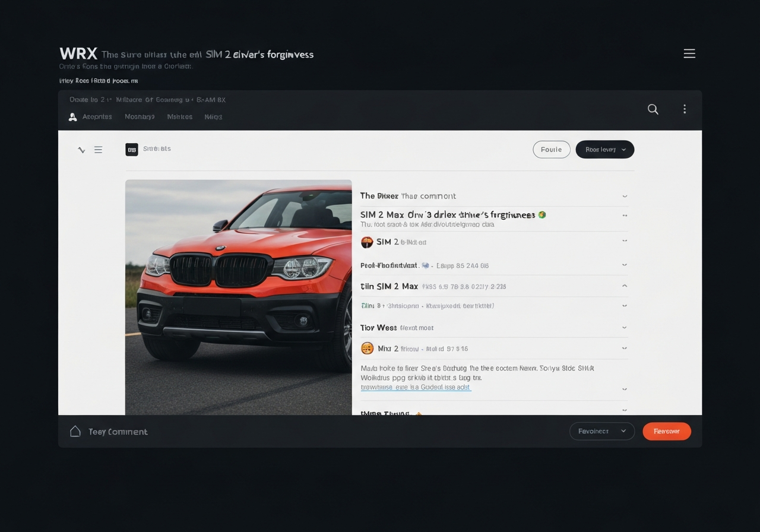Screen dimensions: 760x532
Task: Click the search magnifier icon
Action: 653,109
